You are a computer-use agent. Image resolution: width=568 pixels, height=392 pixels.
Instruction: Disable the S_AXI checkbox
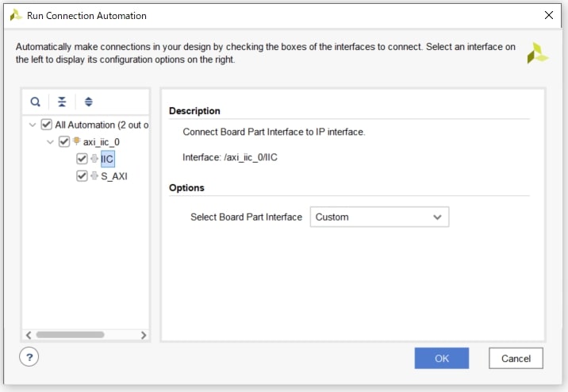[82, 176]
